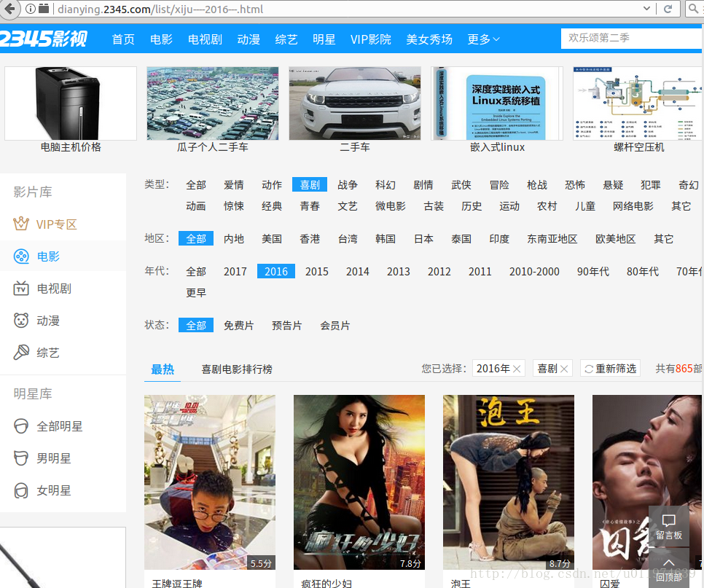This screenshot has height=588, width=704.
Task: Select 全部 in the 类型 filter row
Action: tap(196, 185)
